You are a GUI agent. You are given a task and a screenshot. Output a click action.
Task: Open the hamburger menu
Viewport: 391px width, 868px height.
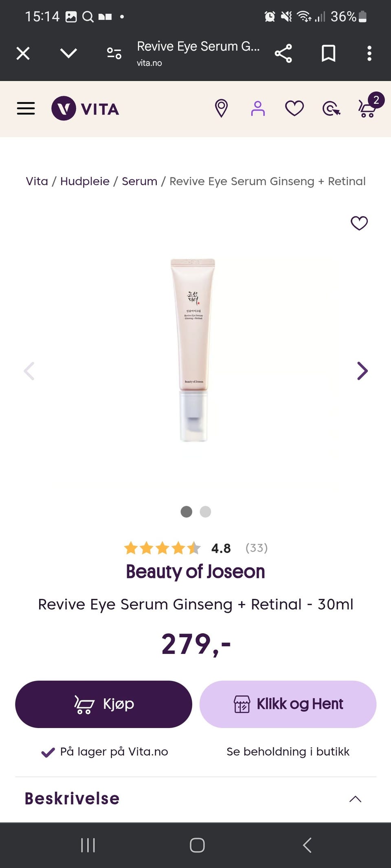[x=26, y=109]
